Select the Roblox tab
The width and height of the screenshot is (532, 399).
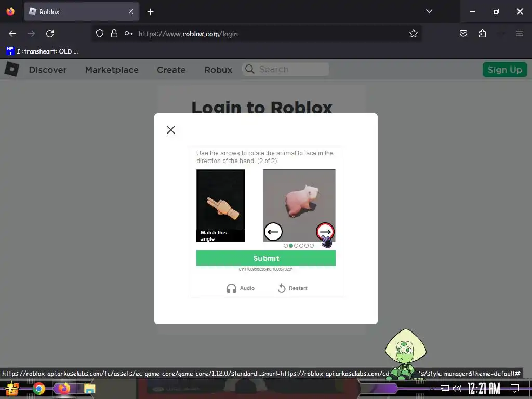point(82,11)
